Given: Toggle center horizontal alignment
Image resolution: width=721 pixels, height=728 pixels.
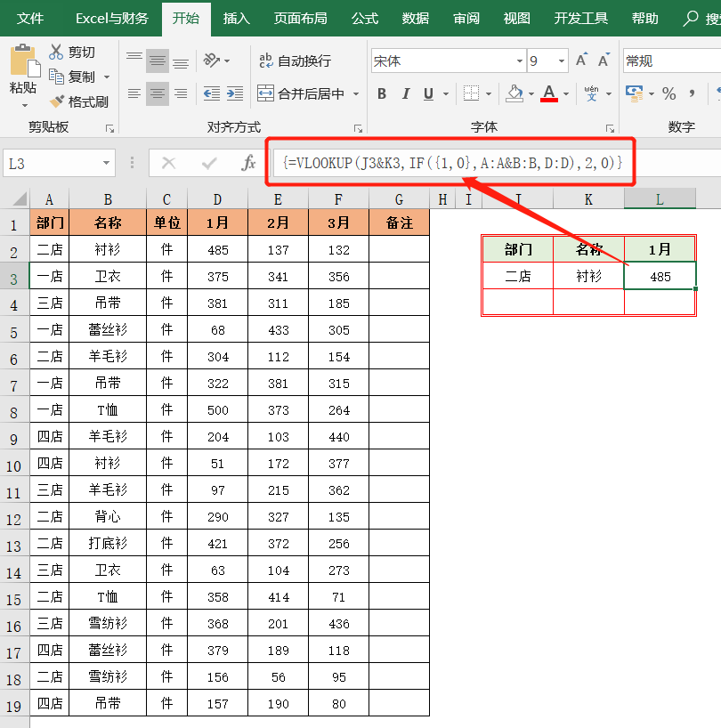Looking at the screenshot, I should tap(158, 93).
